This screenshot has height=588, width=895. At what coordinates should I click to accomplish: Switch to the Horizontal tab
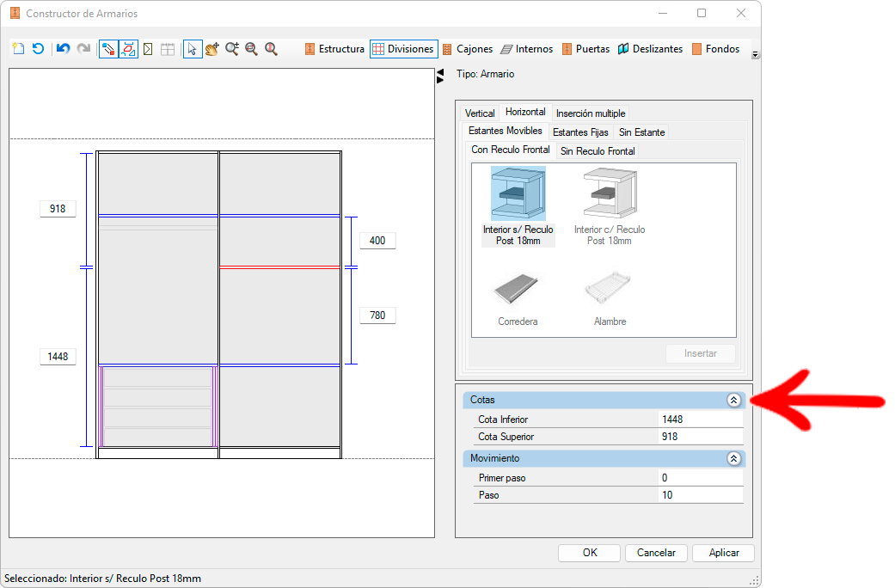(x=525, y=112)
